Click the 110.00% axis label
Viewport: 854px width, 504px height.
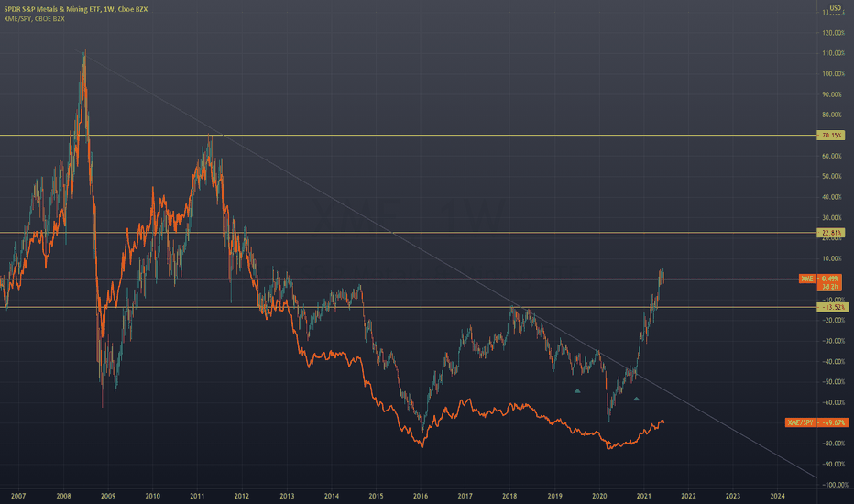pyautogui.click(x=833, y=53)
